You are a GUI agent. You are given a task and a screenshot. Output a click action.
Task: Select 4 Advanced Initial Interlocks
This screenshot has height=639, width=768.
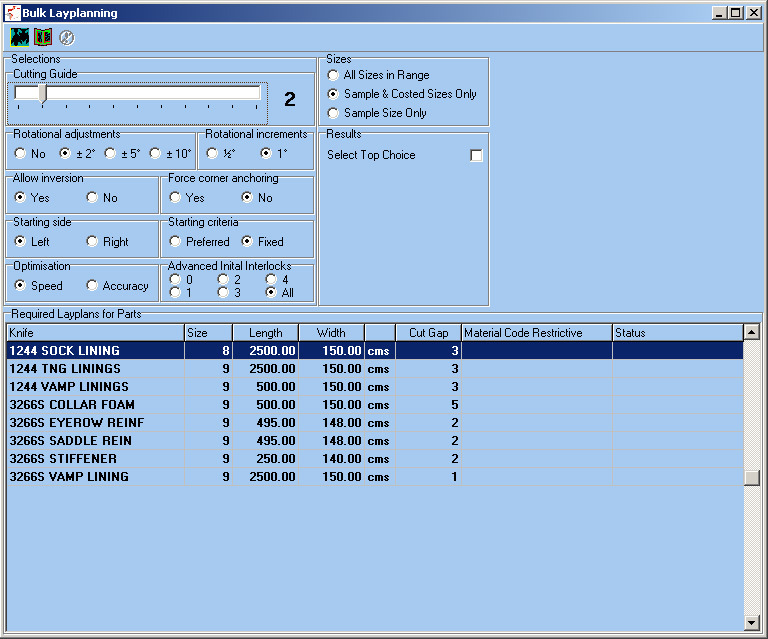[271, 279]
